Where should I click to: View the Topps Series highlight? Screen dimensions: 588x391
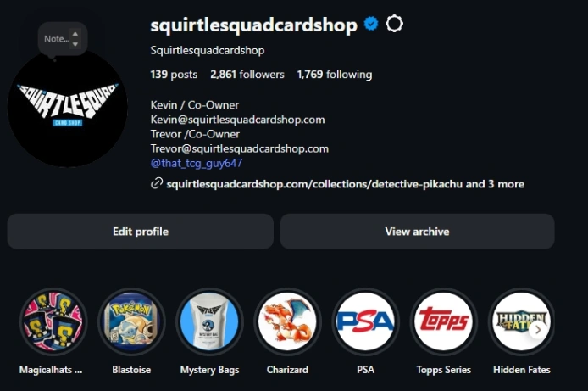coord(443,321)
